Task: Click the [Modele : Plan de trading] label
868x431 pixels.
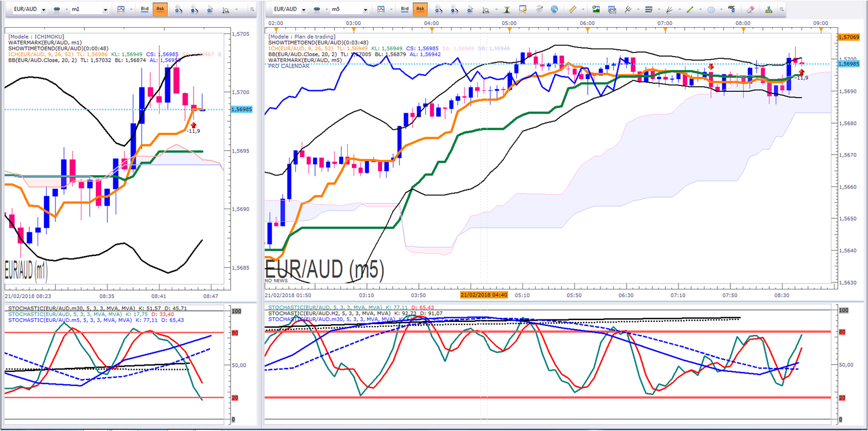Action: [302, 36]
